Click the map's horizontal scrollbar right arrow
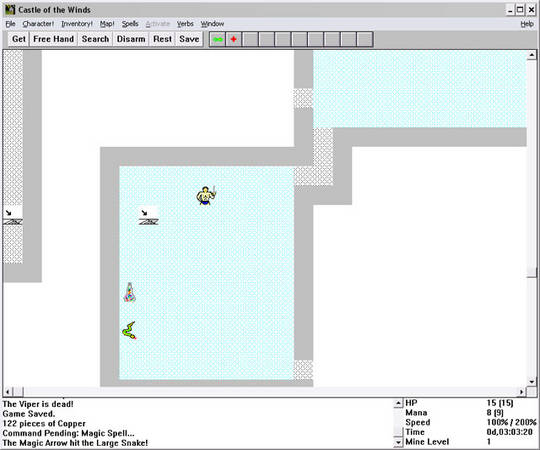 (x=522, y=391)
